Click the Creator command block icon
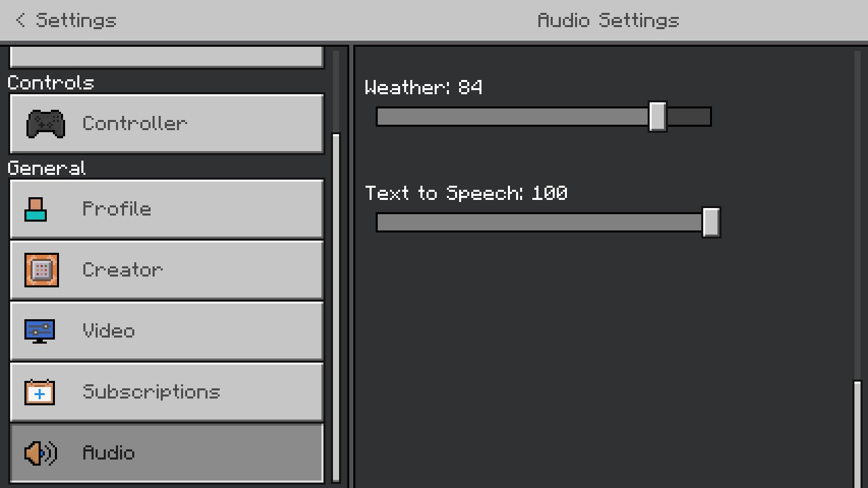The height and width of the screenshot is (488, 868). coord(41,270)
